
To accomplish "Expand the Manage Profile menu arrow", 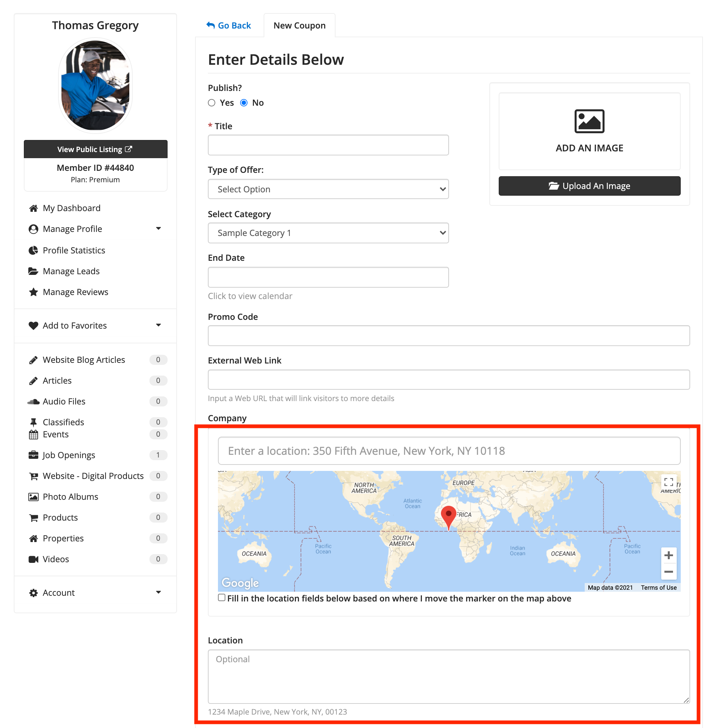I will click(x=158, y=229).
